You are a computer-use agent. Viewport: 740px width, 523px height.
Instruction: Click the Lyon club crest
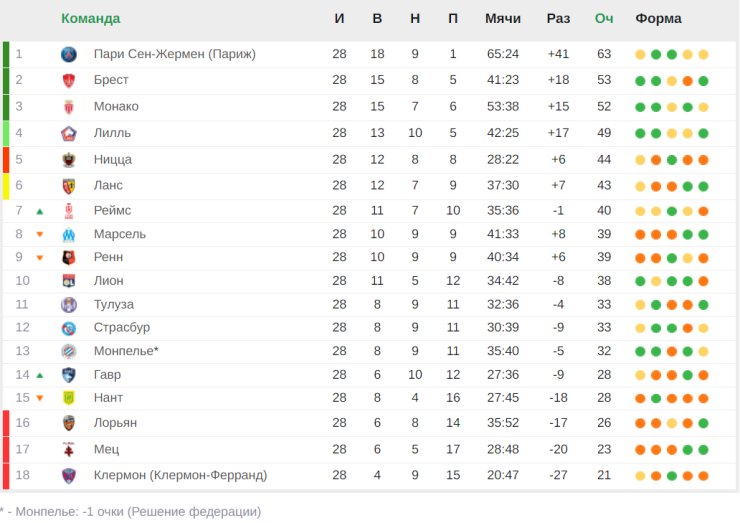click(69, 281)
